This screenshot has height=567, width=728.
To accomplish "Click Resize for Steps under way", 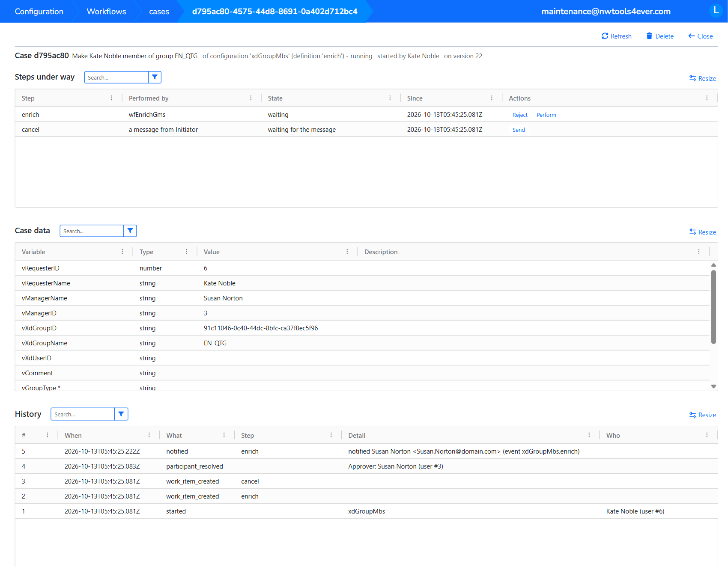I will coord(702,78).
